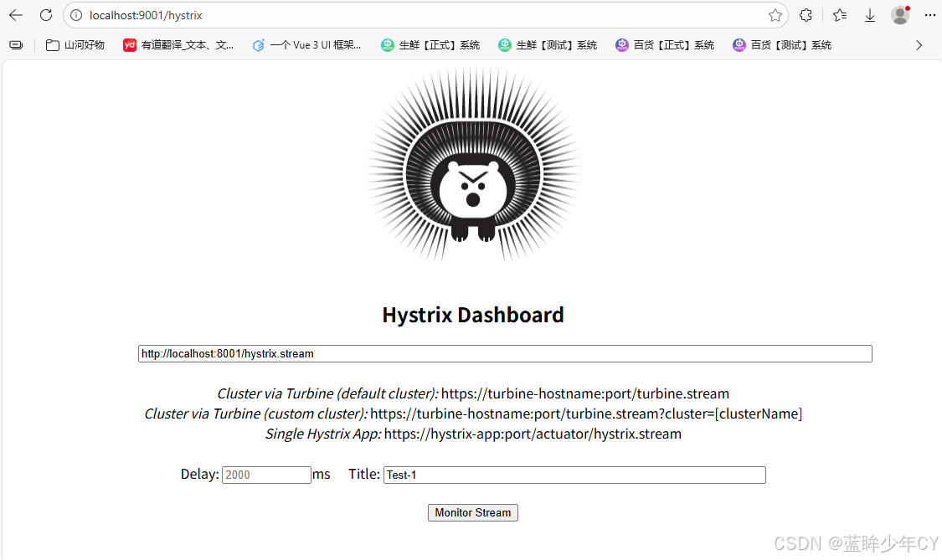Open the 百货【测试】系统 bookmark
The height and width of the screenshot is (560, 942).
click(781, 45)
